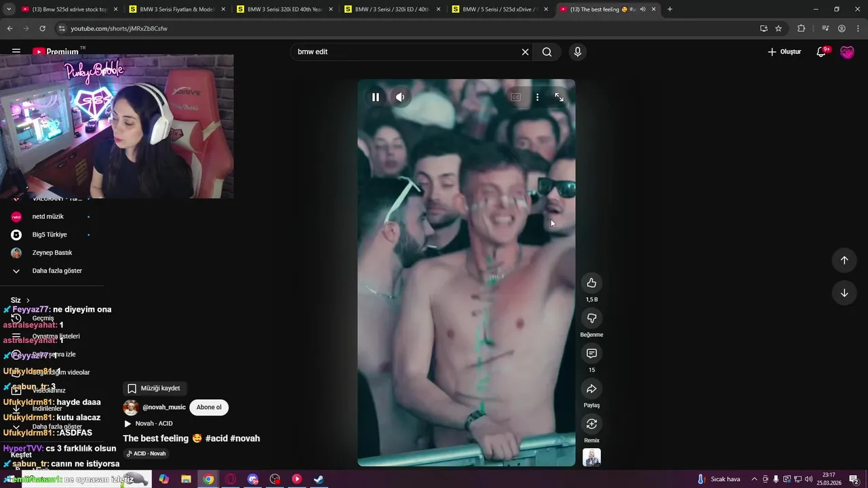Open the @novah_music channel link
868x488 pixels.
coord(164,407)
